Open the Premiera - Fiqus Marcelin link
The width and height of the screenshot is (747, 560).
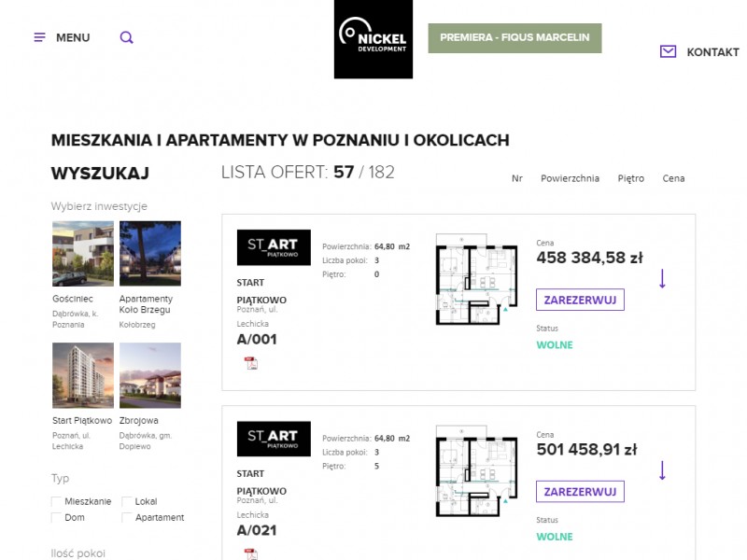tap(514, 38)
